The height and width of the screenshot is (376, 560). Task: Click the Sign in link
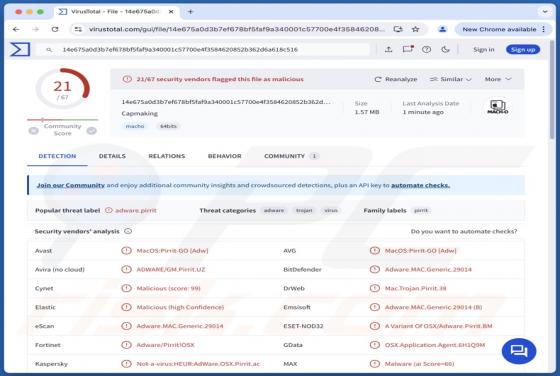(484, 50)
